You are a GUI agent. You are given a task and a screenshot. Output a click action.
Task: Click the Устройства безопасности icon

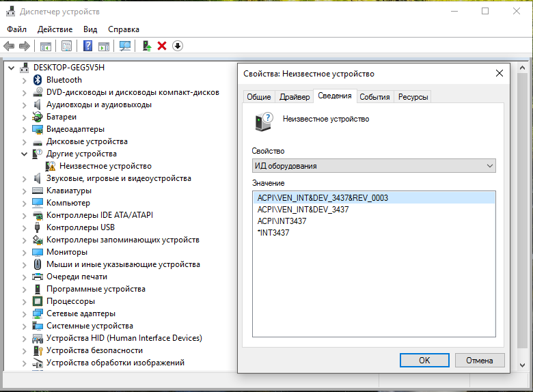[38, 350]
